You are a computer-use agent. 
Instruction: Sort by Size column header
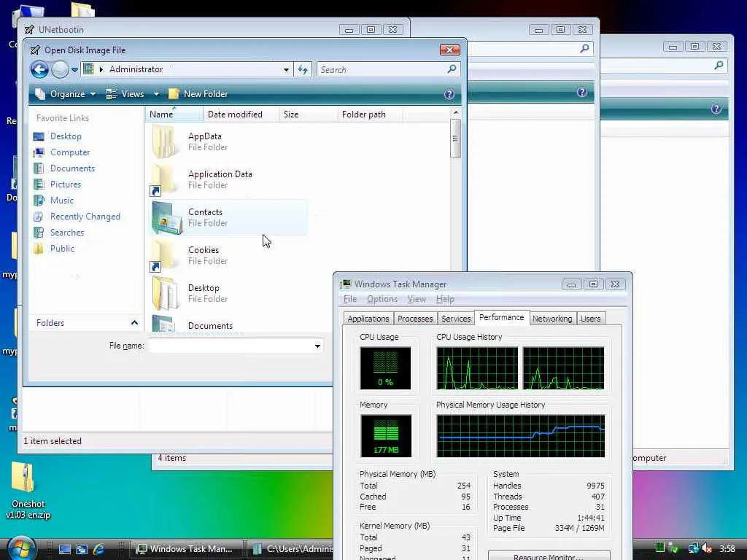click(x=309, y=114)
